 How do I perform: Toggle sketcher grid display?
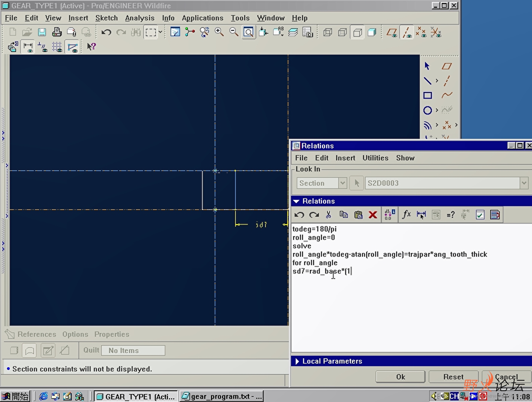[57, 46]
